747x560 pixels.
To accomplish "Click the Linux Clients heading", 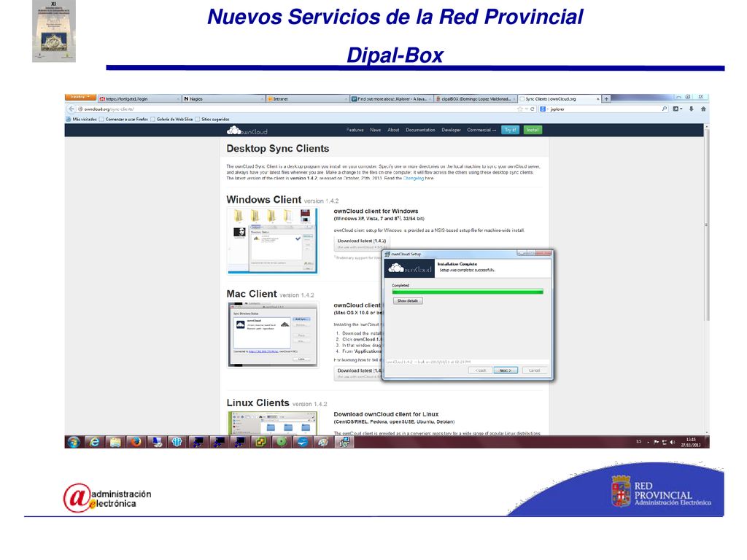I will pos(258,402).
